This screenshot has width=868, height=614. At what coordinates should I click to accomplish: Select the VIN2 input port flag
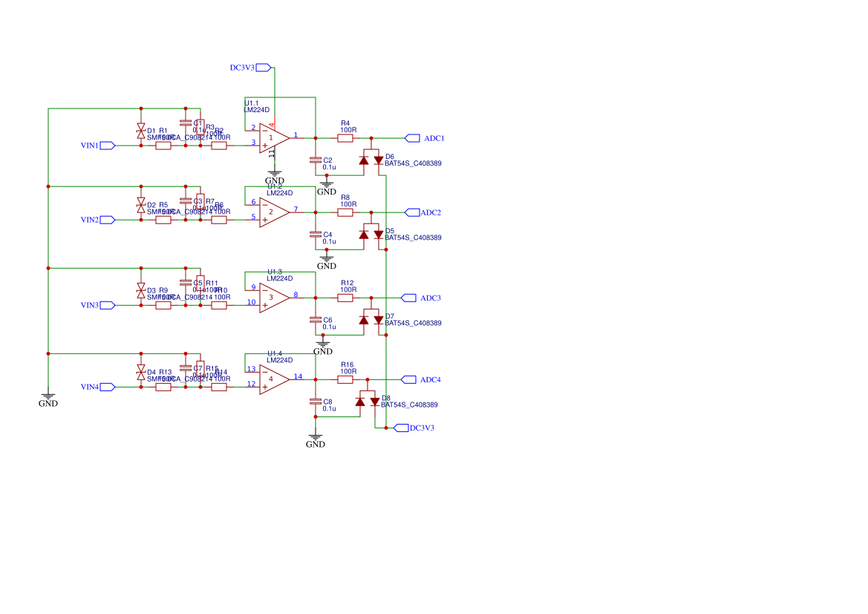[x=108, y=220]
